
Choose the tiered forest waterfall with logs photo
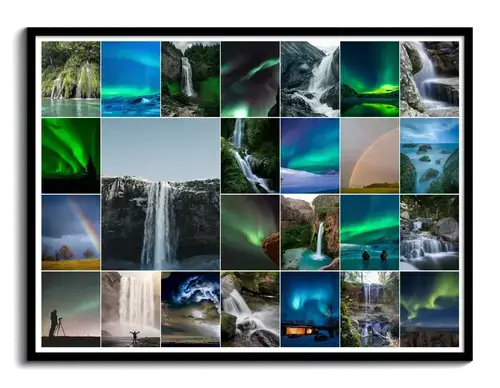pos(370,309)
